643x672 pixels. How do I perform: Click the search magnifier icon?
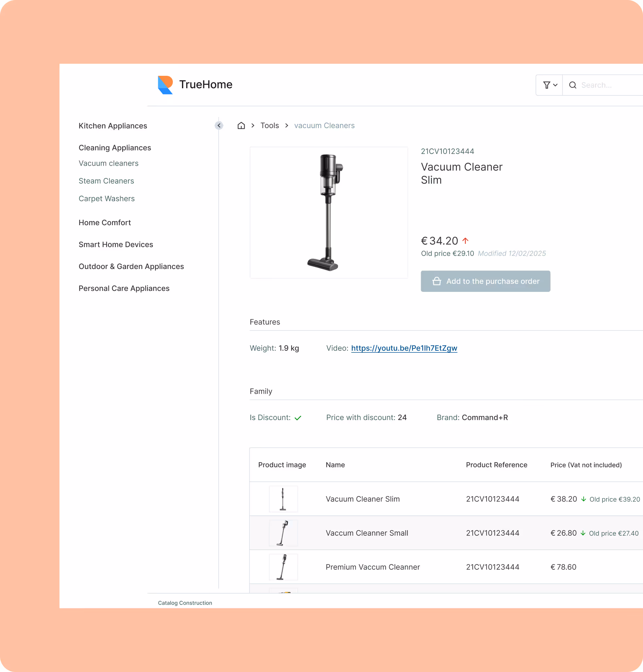572,85
